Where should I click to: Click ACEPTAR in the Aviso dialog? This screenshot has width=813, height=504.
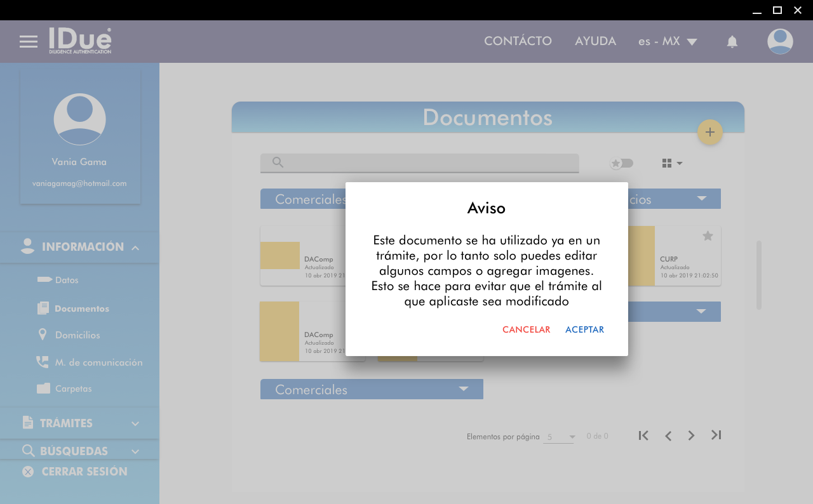(584, 330)
